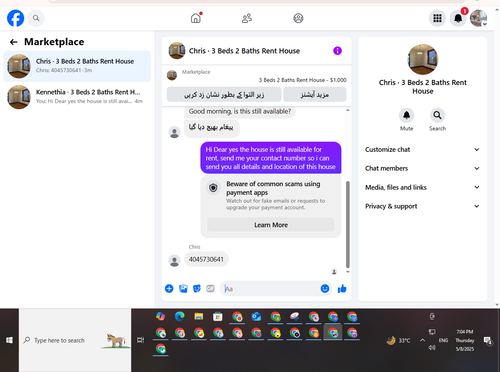This screenshot has height=372, width=500.
Task: Open the Friends icon in top navigation
Action: [x=247, y=18]
